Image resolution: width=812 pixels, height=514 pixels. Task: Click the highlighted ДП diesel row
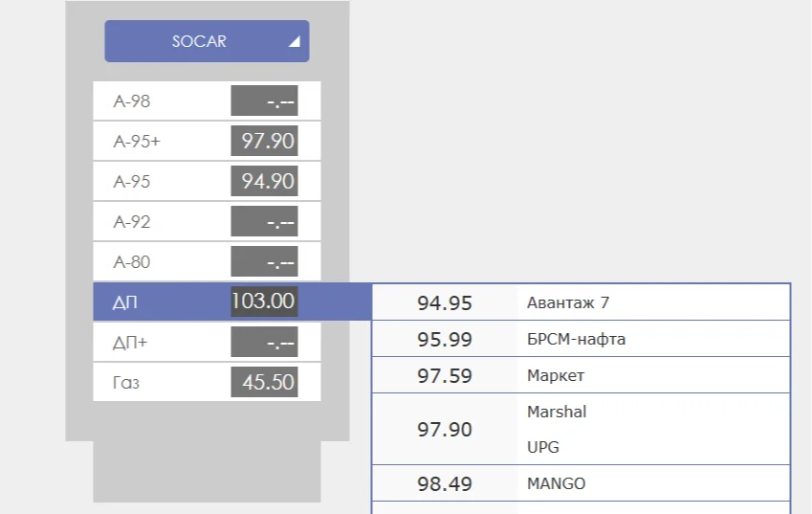coord(232,302)
